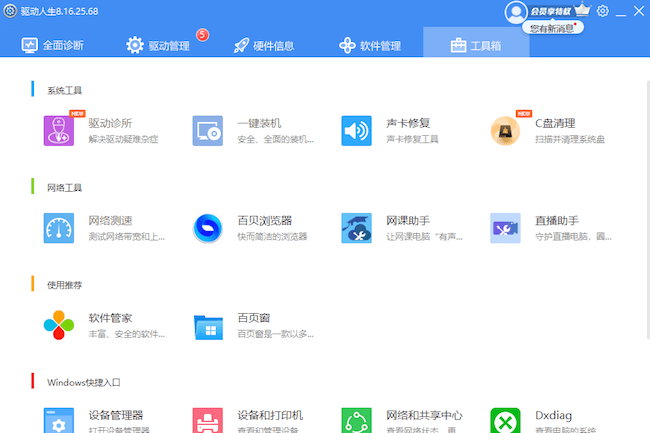Click the 一键装机 title text
650x433 pixels.
pos(259,123)
